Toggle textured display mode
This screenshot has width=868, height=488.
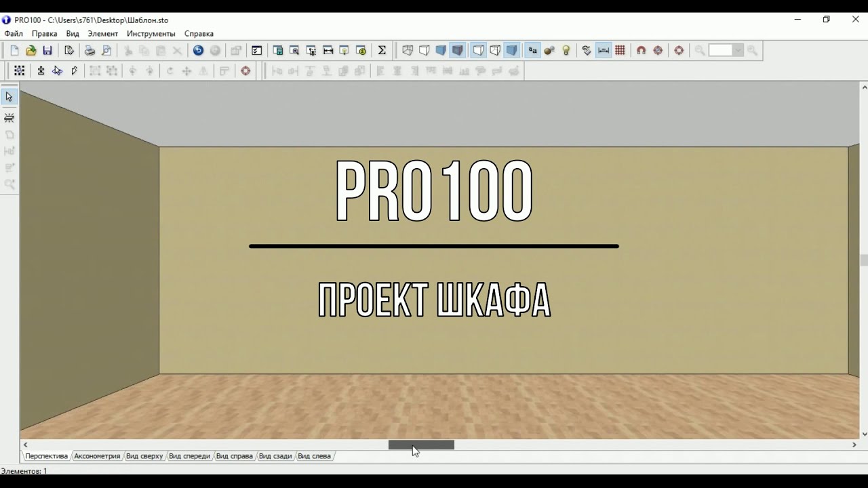458,50
